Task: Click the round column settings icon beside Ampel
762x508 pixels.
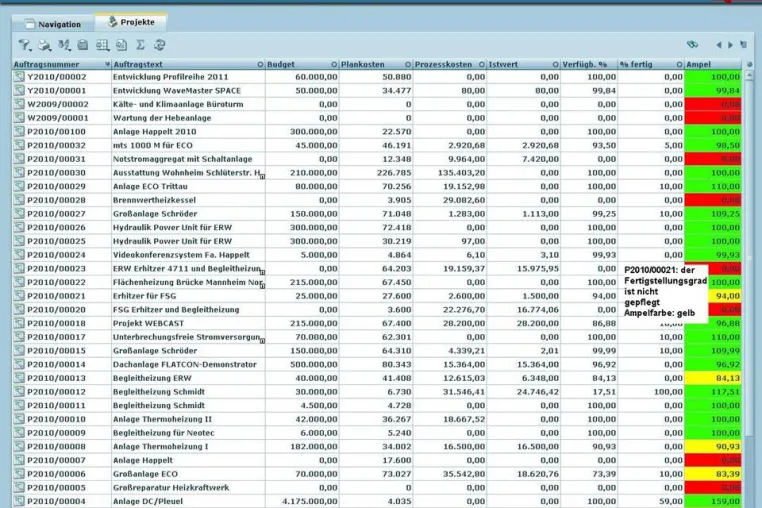Action: 749,64
